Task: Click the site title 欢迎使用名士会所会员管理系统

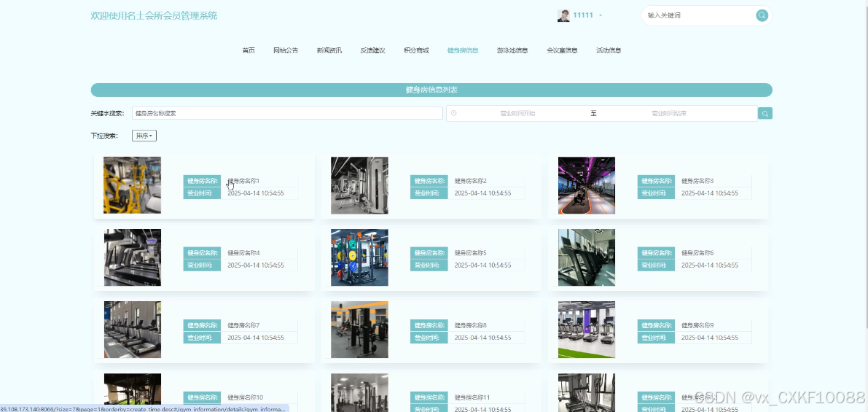Action: coord(154,15)
